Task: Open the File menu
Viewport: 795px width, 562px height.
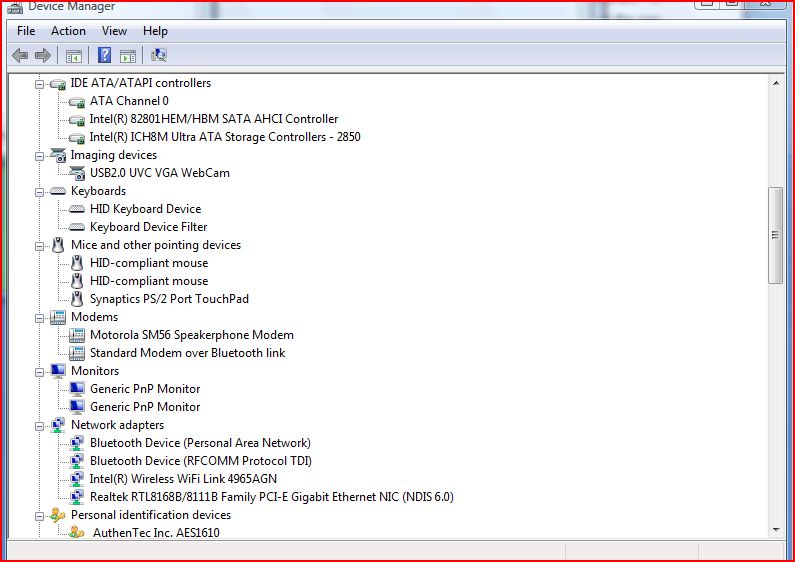Action: [x=26, y=31]
